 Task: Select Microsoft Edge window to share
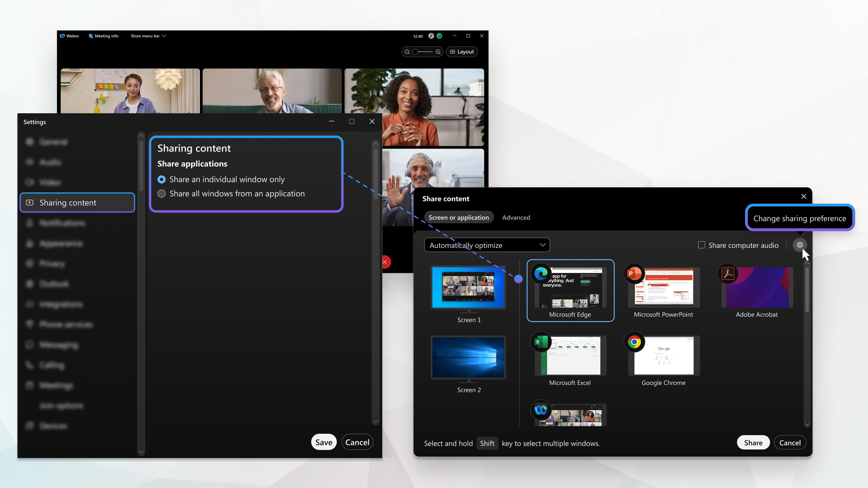point(570,289)
